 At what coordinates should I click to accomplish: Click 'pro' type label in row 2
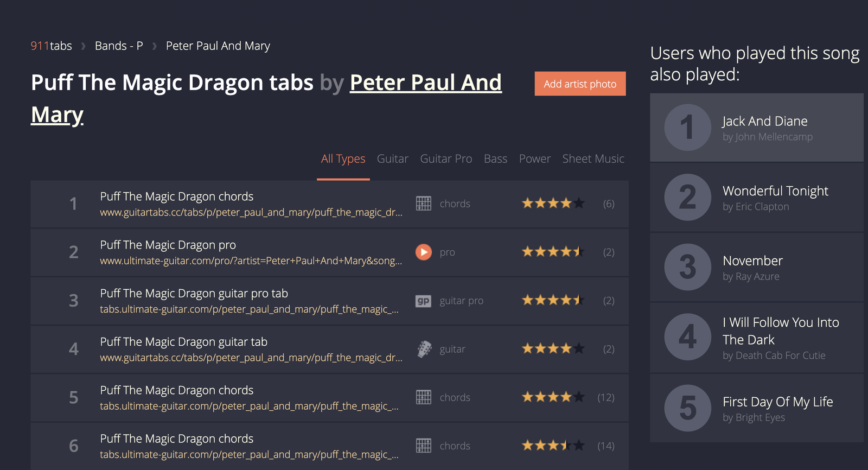(447, 252)
